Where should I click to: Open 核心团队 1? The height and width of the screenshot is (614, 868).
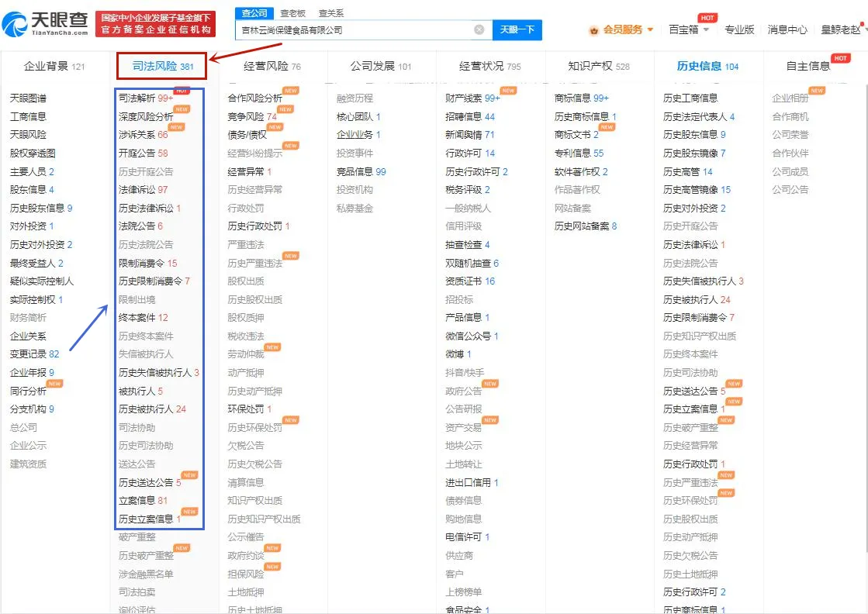tap(358, 117)
